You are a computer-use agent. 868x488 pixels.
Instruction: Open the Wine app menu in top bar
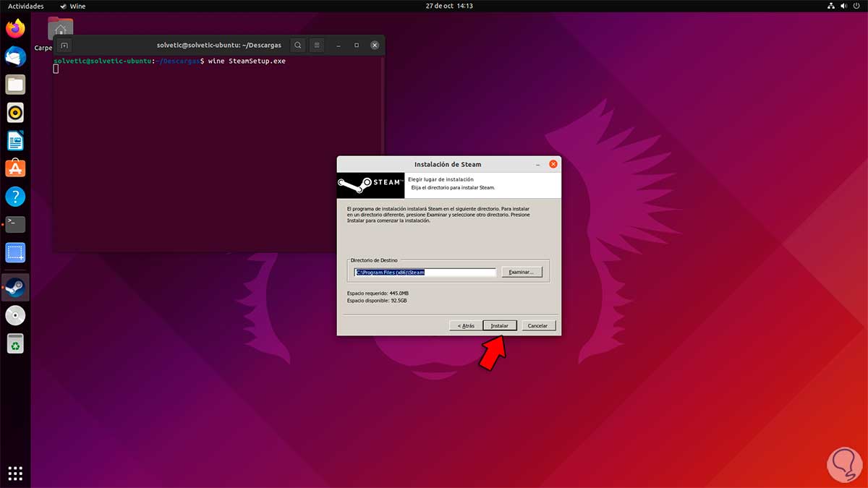72,6
